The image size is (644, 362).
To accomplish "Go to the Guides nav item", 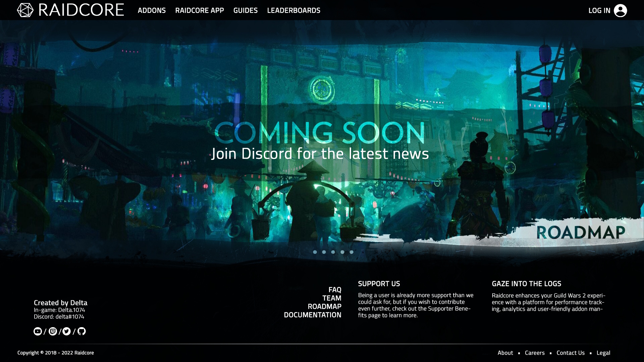I will [246, 10].
